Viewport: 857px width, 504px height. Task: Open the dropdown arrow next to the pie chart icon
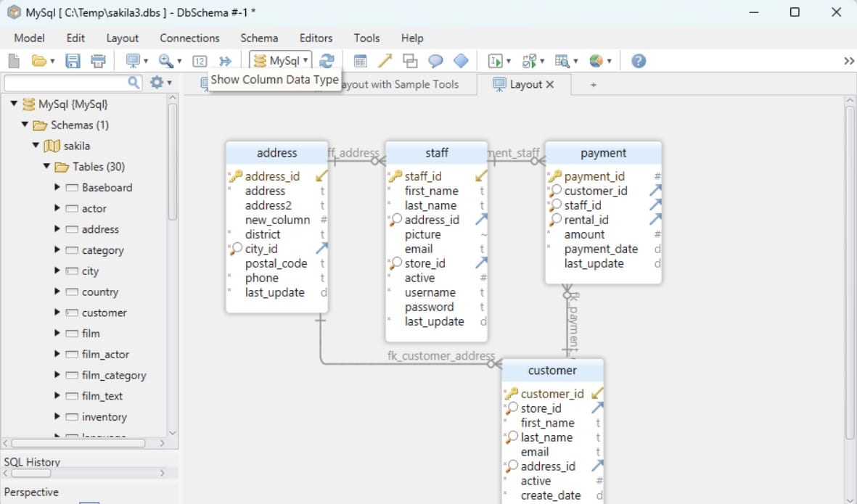(609, 61)
